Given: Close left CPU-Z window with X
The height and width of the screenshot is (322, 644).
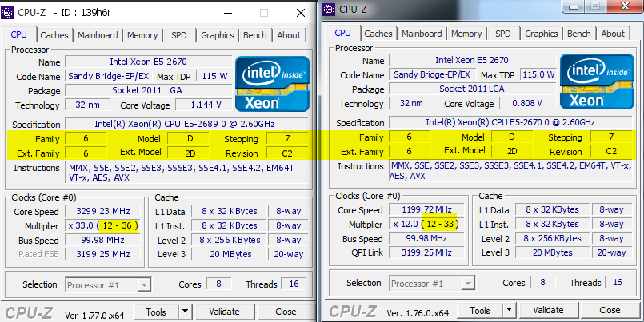Looking at the screenshot, I should click(301, 13).
